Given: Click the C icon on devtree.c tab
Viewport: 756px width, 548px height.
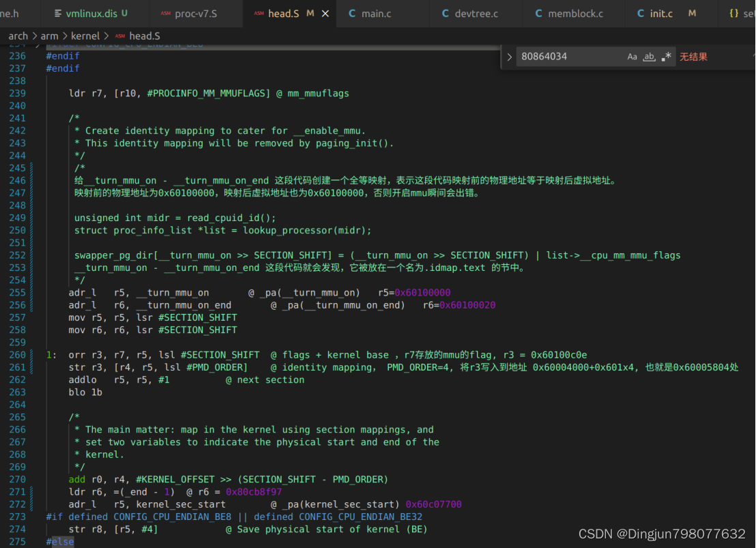Looking at the screenshot, I should coord(444,13).
